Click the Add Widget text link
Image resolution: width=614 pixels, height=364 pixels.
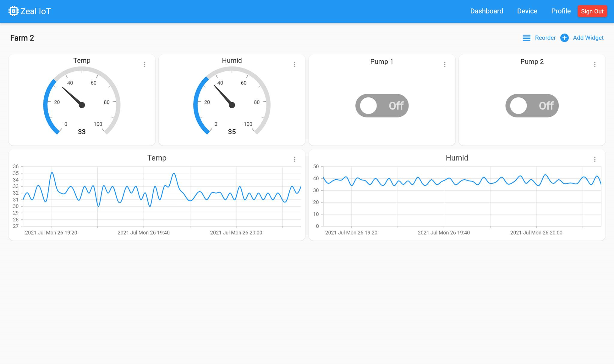(x=588, y=38)
